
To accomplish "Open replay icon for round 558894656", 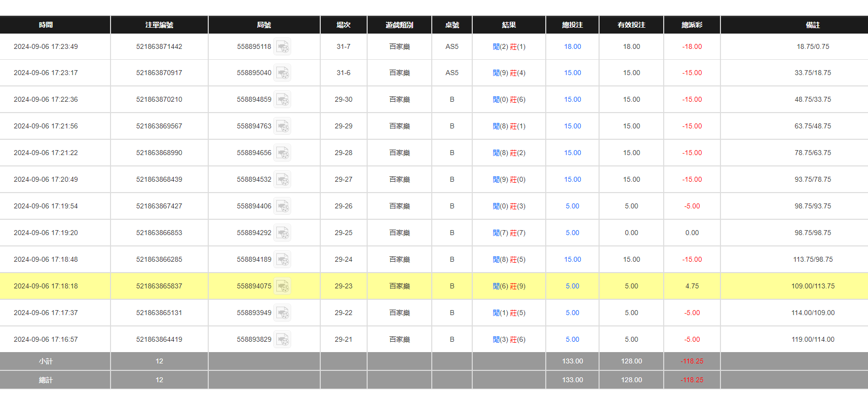I will click(x=282, y=153).
